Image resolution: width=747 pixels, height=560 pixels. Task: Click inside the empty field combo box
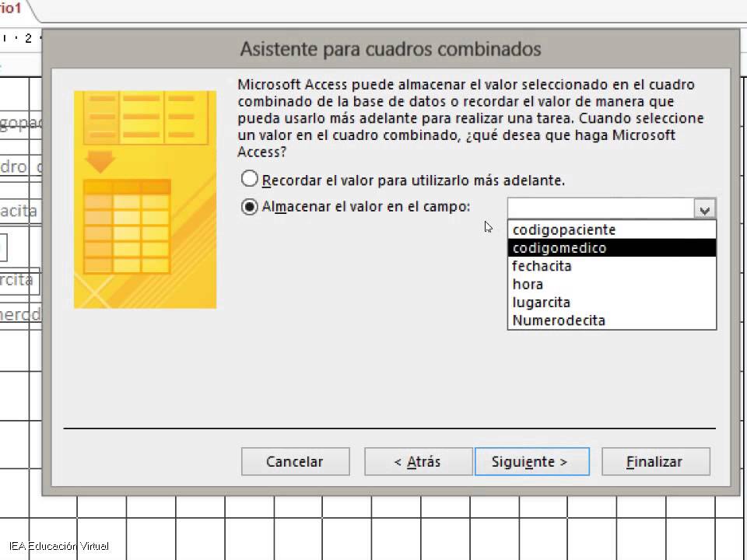click(x=601, y=208)
